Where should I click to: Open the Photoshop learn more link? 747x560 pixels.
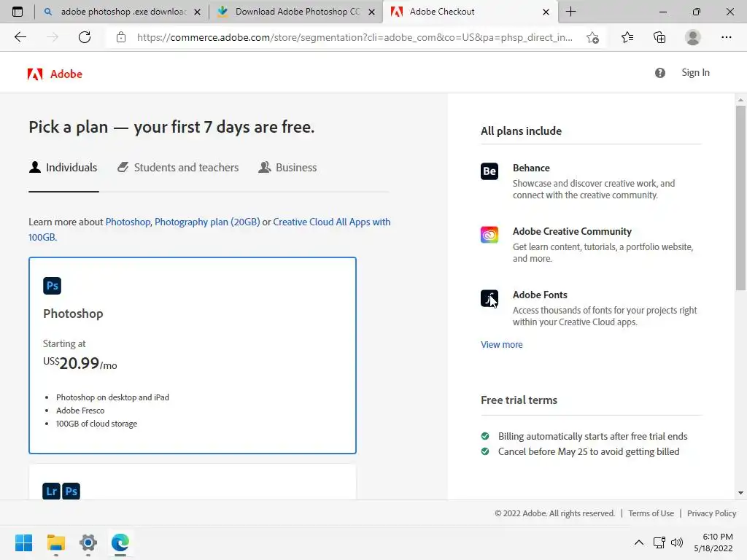click(x=128, y=222)
